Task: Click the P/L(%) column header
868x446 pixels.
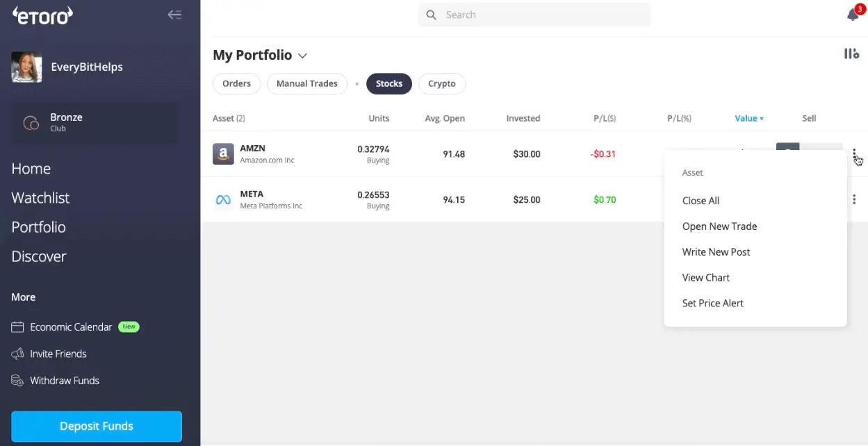Action: tap(679, 118)
